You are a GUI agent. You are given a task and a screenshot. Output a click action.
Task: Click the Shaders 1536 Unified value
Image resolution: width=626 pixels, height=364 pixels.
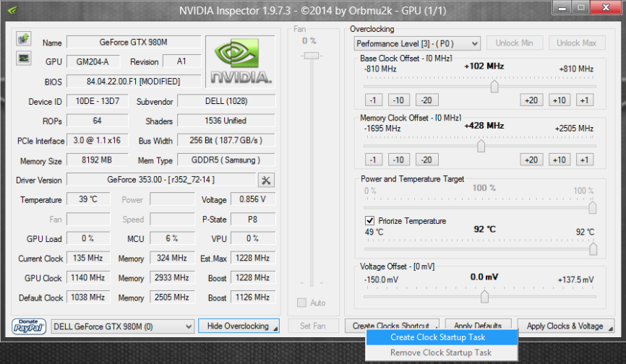coord(226,121)
